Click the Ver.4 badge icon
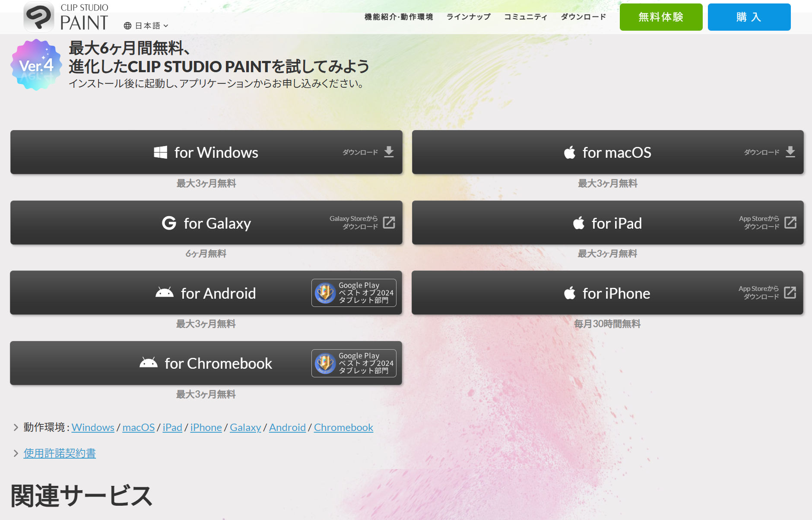 (36, 65)
